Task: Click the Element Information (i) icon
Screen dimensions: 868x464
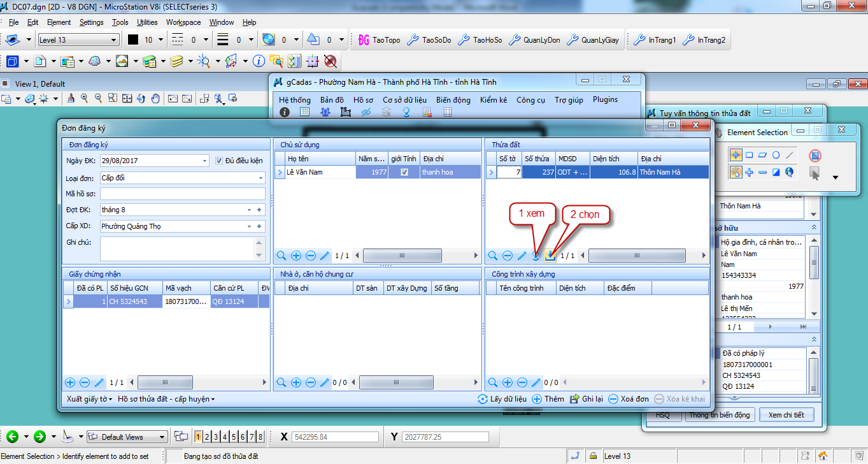Action: tap(259, 61)
